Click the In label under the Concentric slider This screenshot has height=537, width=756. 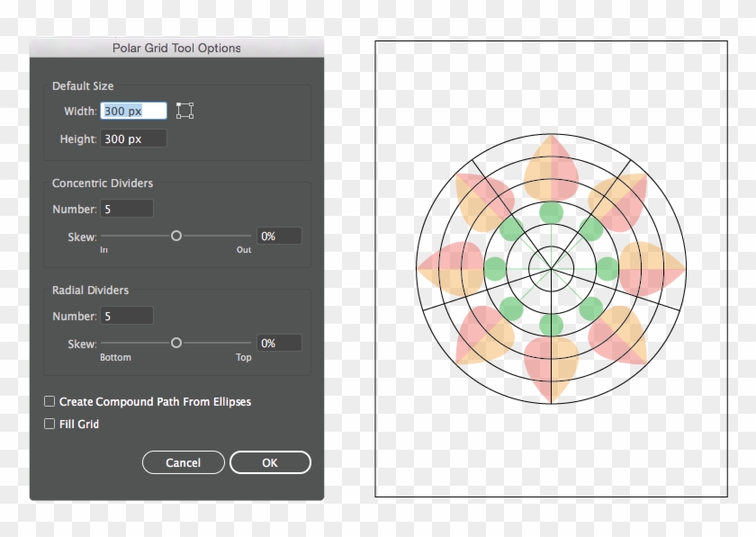[104, 250]
